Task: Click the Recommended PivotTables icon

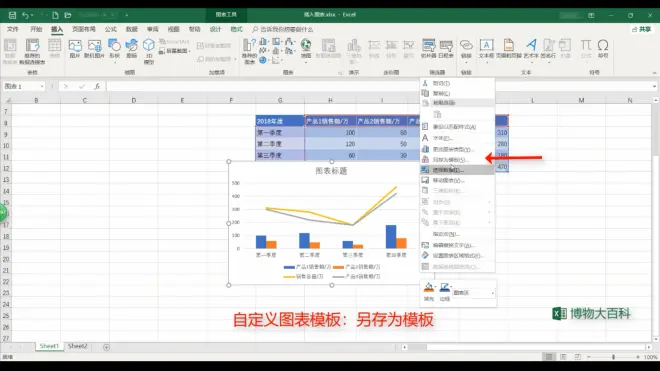Action: tap(32, 51)
